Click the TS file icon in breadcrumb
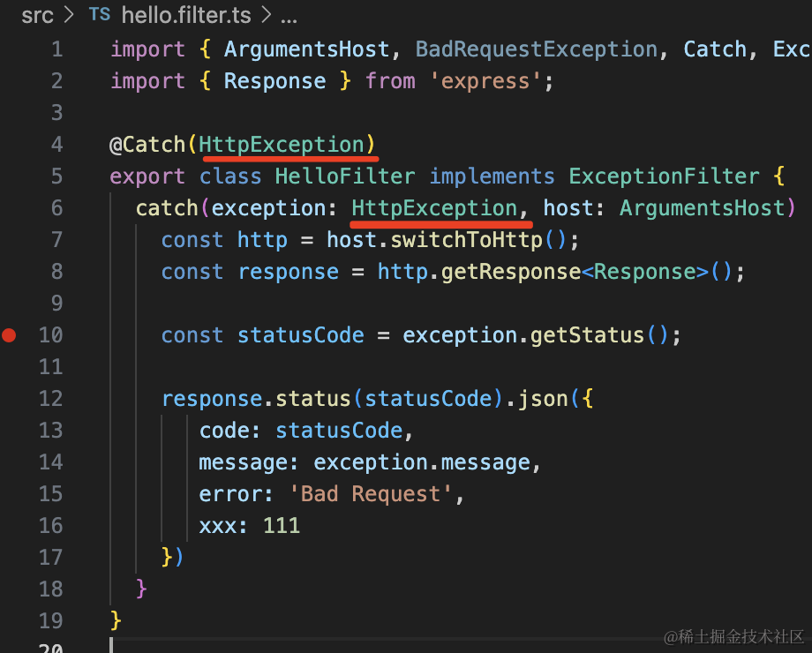Image resolution: width=812 pixels, height=653 pixels. (100, 15)
